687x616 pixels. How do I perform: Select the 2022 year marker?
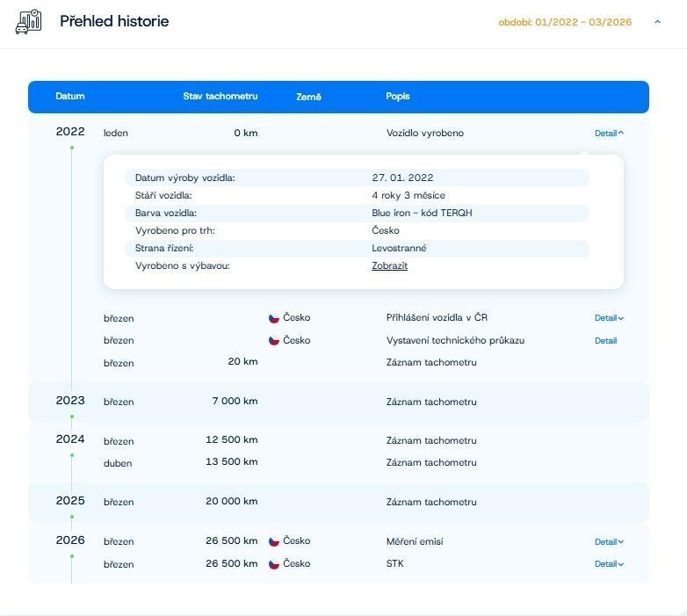pyautogui.click(x=70, y=132)
